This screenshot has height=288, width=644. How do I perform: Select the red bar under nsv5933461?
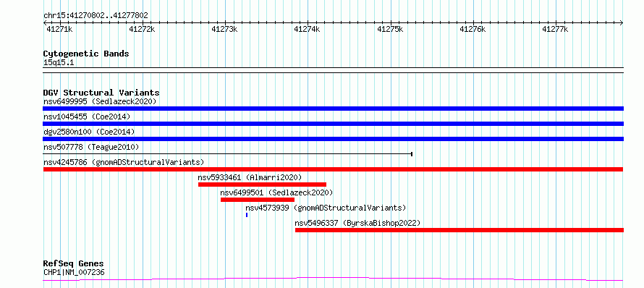(x=262, y=185)
